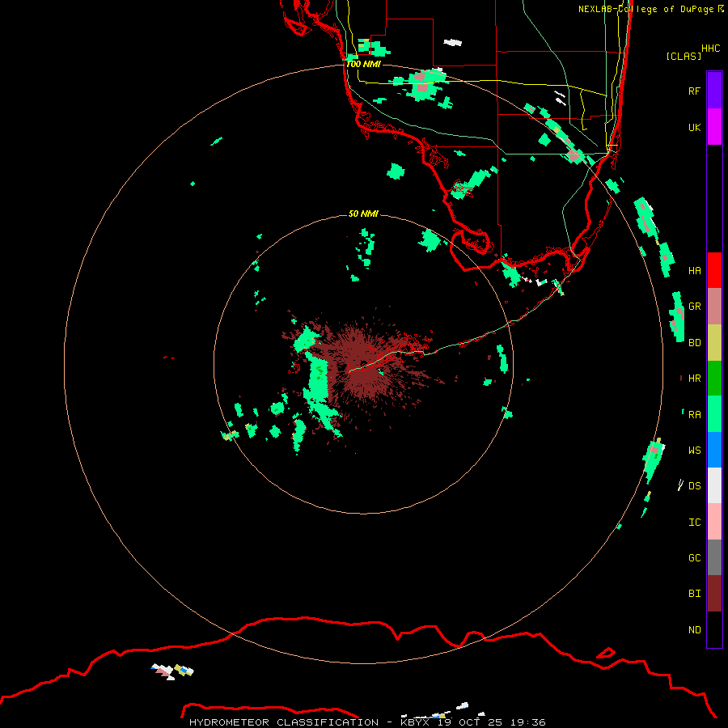Viewport: 728px width, 728px height.
Task: Click the purple RF legend color swatch
Action: click(714, 91)
